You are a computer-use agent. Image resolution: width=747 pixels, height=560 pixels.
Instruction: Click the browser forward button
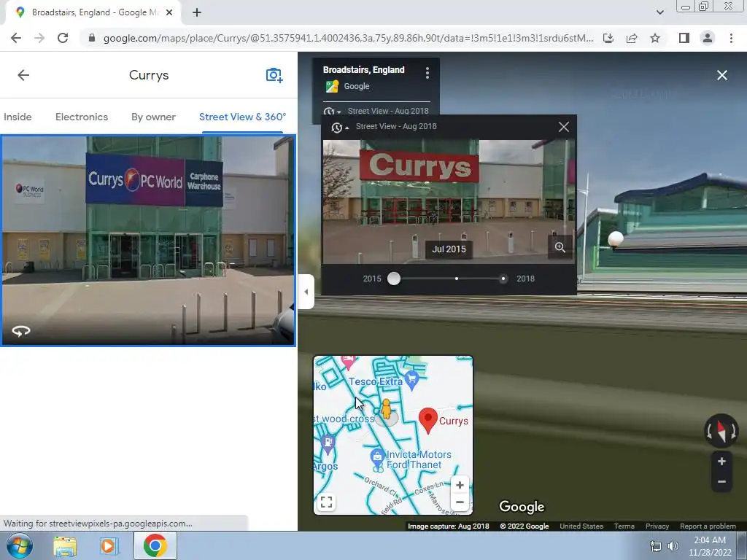(x=39, y=38)
